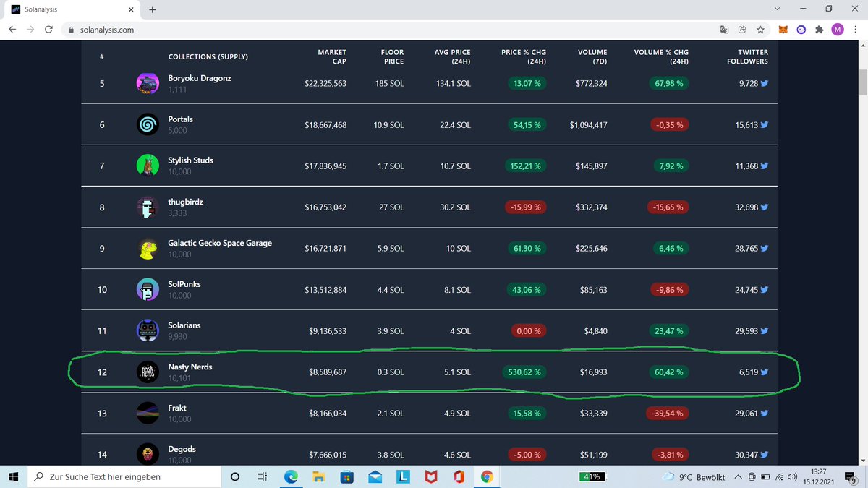The width and height of the screenshot is (868, 488).
Task: Open the weather widget 9°C Bewölkt
Action: 694,477
